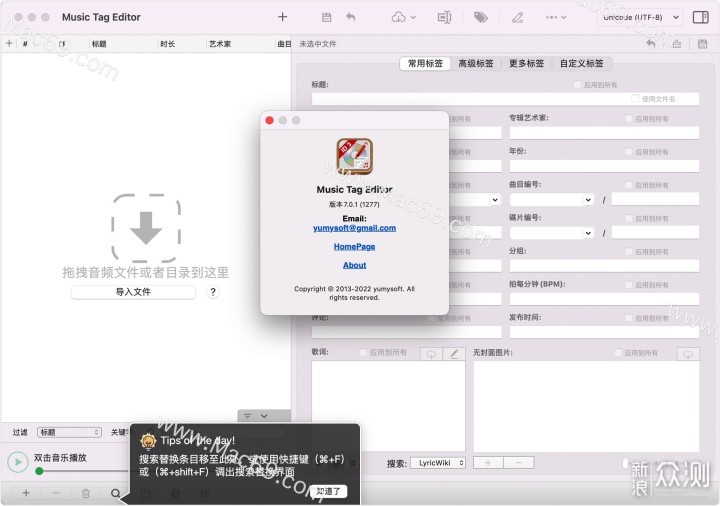Expand the 曲目编号 combo box arrow
The height and width of the screenshot is (506, 720).
(x=588, y=200)
